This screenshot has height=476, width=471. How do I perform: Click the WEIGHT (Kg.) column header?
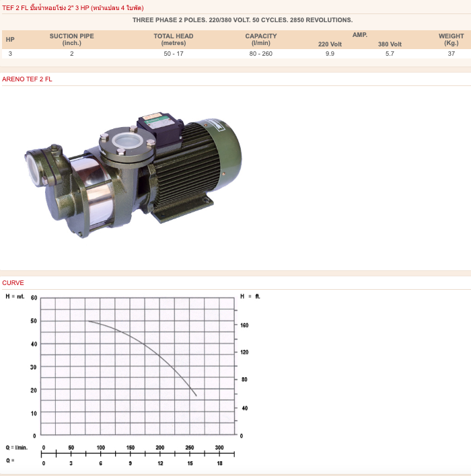(451, 40)
